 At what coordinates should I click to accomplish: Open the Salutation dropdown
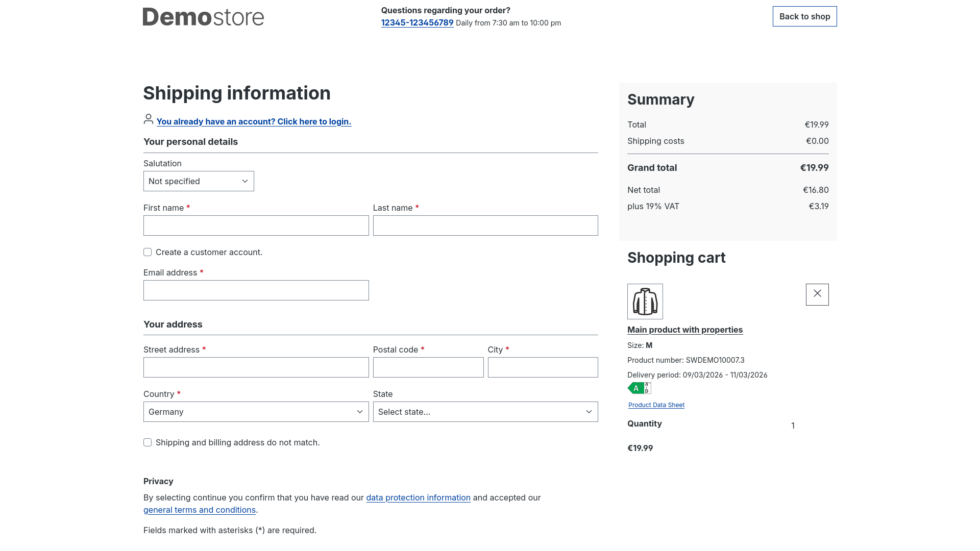(199, 181)
